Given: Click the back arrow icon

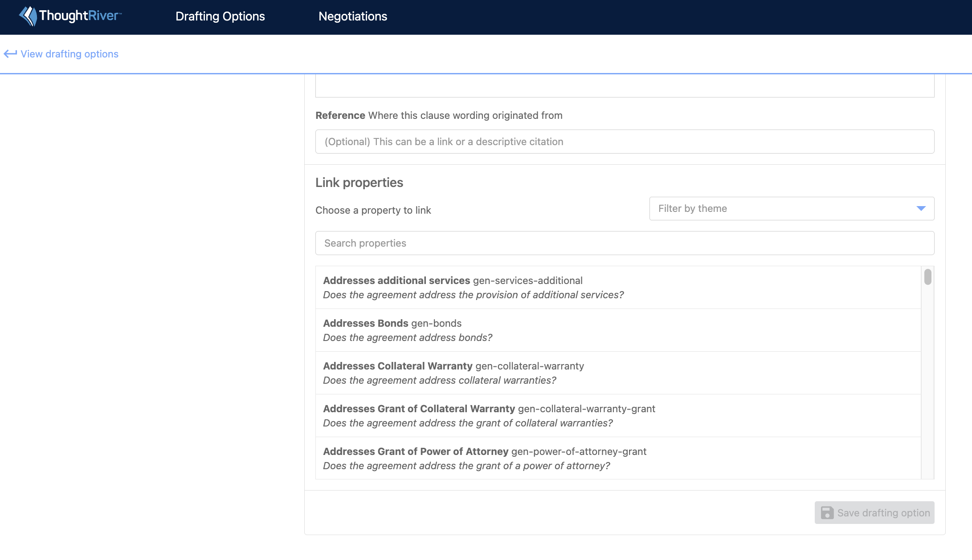Looking at the screenshot, I should click(10, 54).
